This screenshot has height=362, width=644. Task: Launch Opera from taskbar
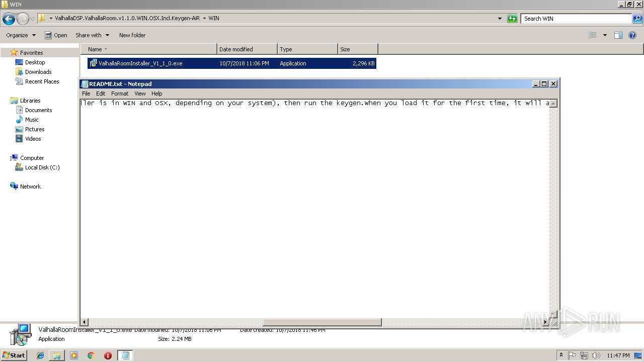pos(108,355)
